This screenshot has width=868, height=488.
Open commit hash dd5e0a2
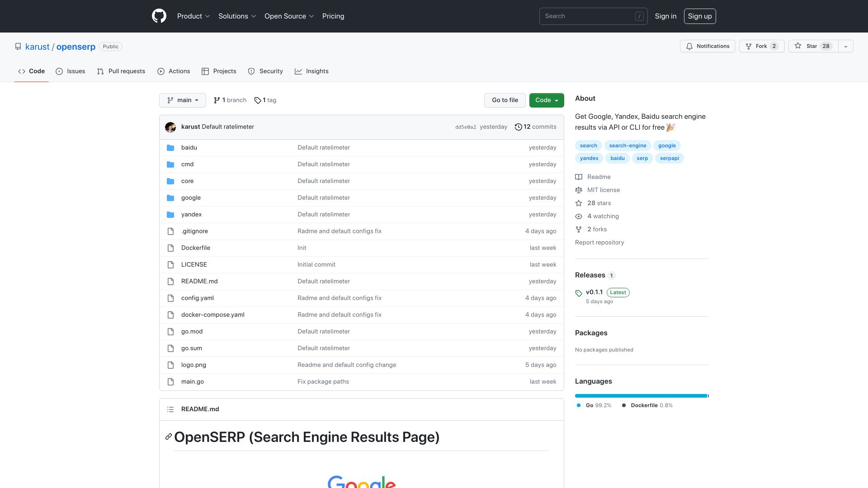pyautogui.click(x=466, y=127)
